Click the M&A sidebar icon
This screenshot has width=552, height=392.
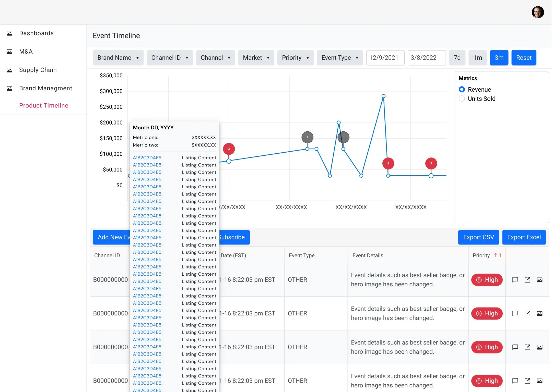(x=9, y=52)
